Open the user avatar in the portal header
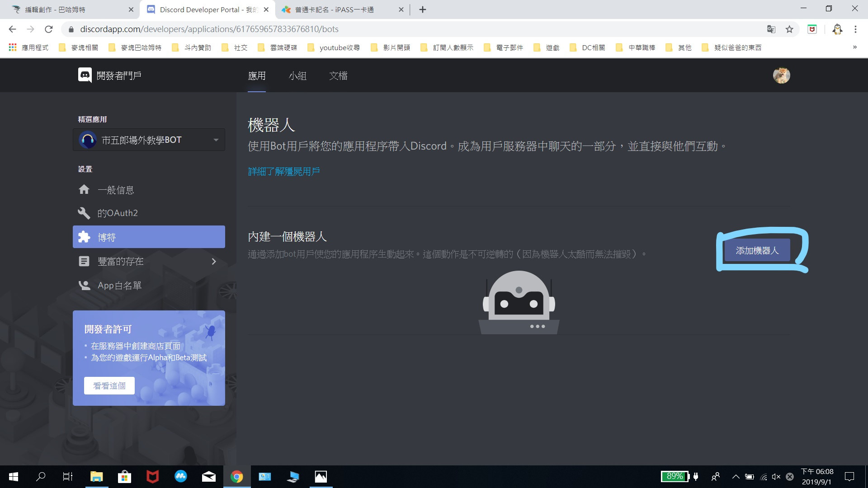Image resolution: width=868 pixels, height=488 pixels. [x=781, y=75]
